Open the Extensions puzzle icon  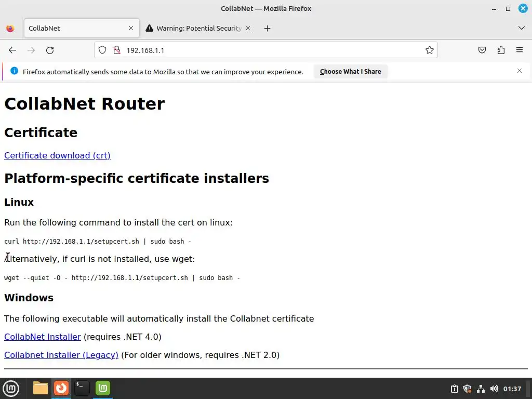501,50
